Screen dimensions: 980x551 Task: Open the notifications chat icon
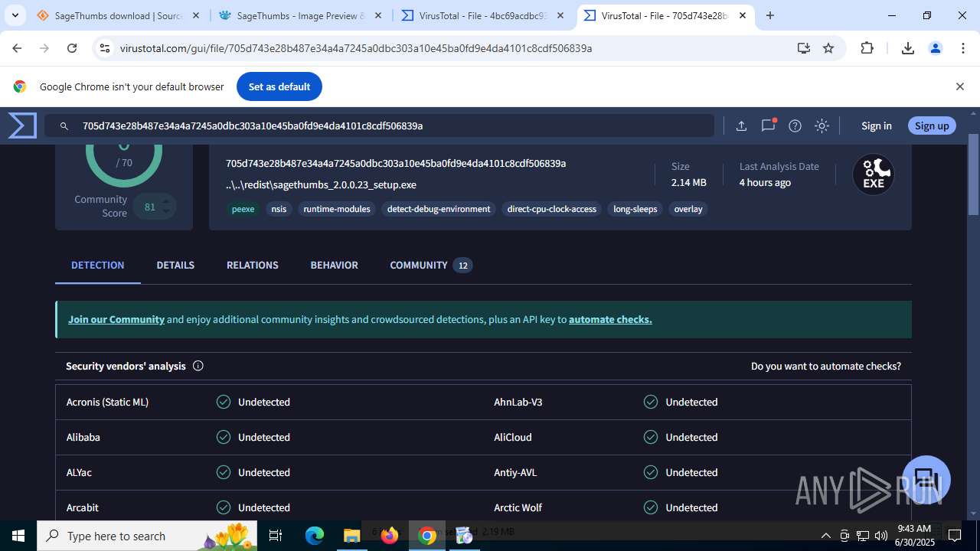click(768, 126)
